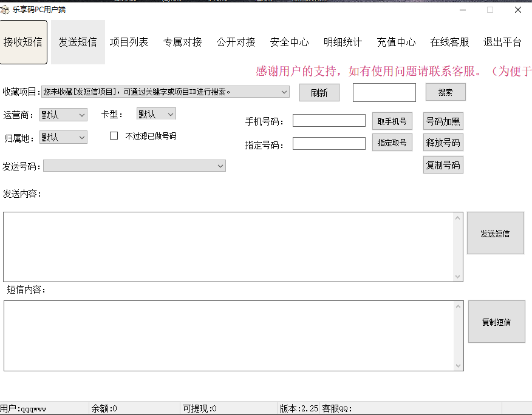Image resolution: width=532 pixels, height=415 pixels.
Task: Click 发送内容 scrollbar up arrow
Action: [457, 218]
